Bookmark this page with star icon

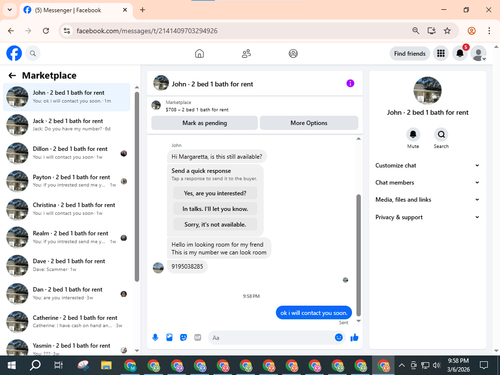click(x=447, y=31)
